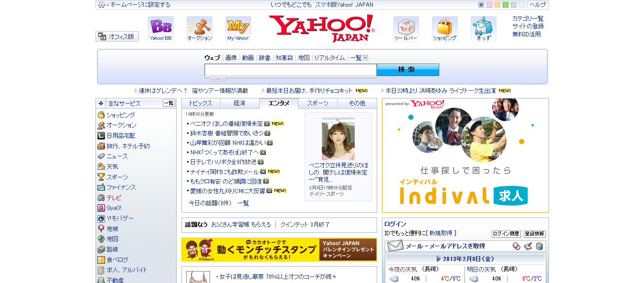Click the notepad-with-pen icon beside mail
The height and width of the screenshot is (283, 644).
528,246
